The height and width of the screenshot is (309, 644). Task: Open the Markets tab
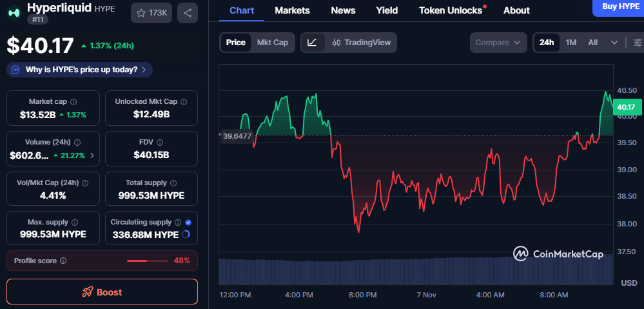click(292, 10)
